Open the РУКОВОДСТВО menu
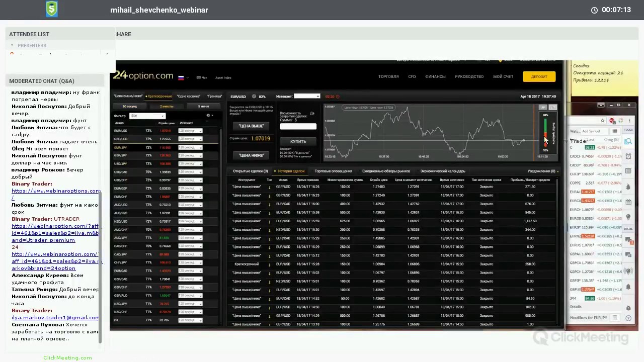This screenshot has height=362, width=644. [469, 76]
